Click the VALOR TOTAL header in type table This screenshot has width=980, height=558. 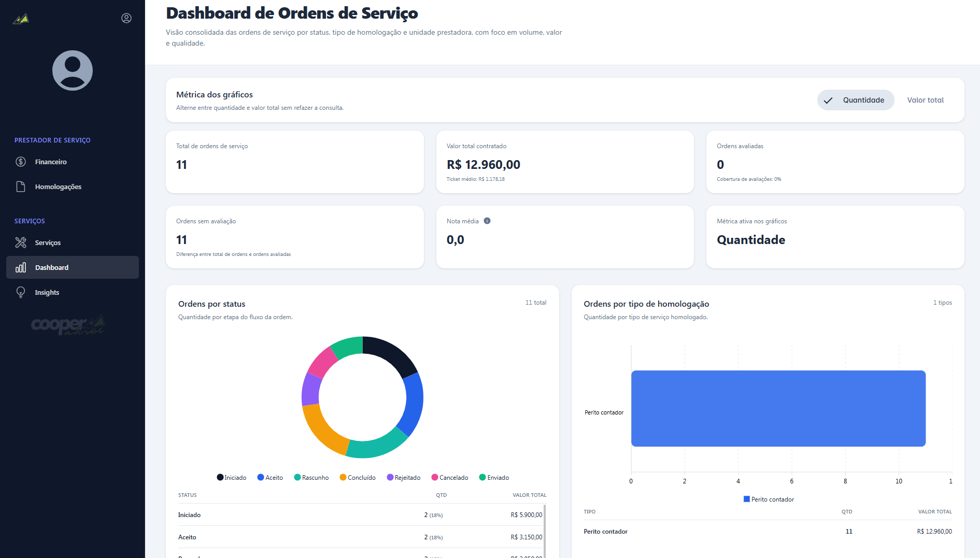pyautogui.click(x=935, y=512)
